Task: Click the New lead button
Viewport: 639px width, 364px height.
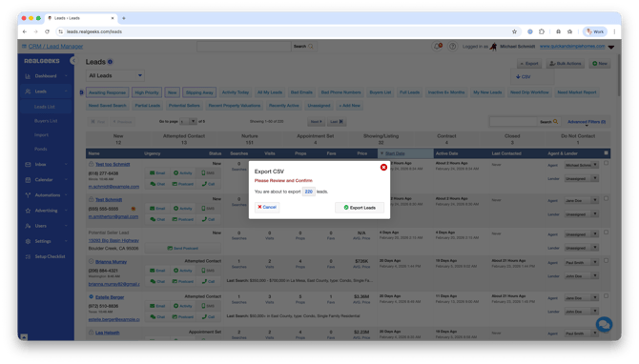Action: (x=600, y=64)
